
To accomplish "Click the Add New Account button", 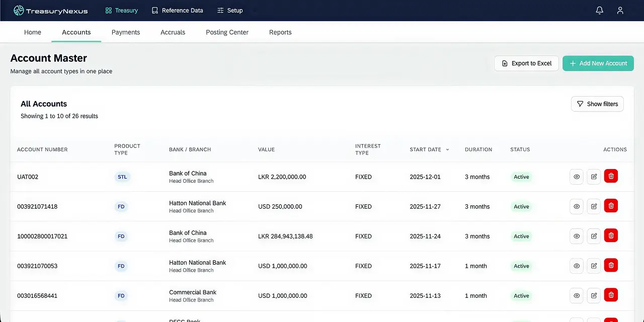I will tap(598, 63).
